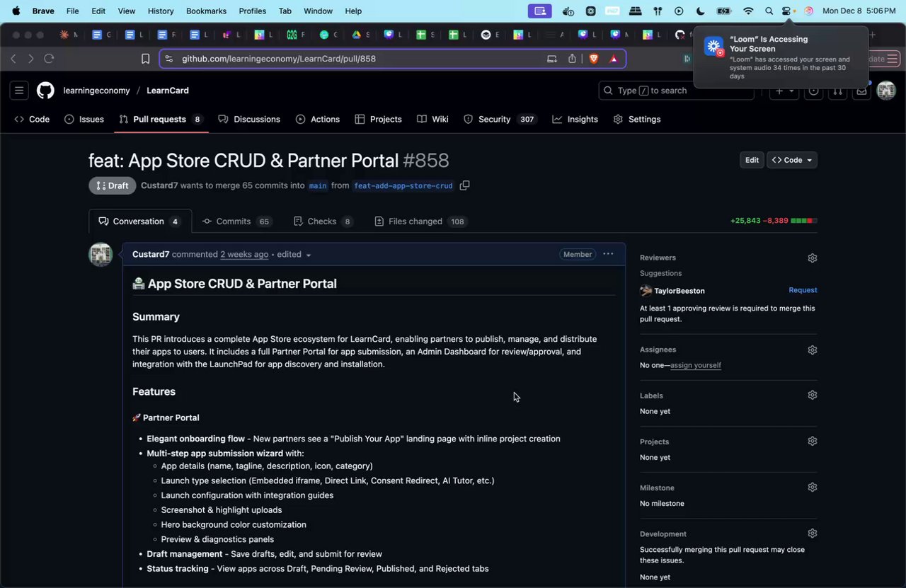Go back with the browser back arrow
Image resolution: width=906 pixels, height=588 pixels.
[x=13, y=59]
